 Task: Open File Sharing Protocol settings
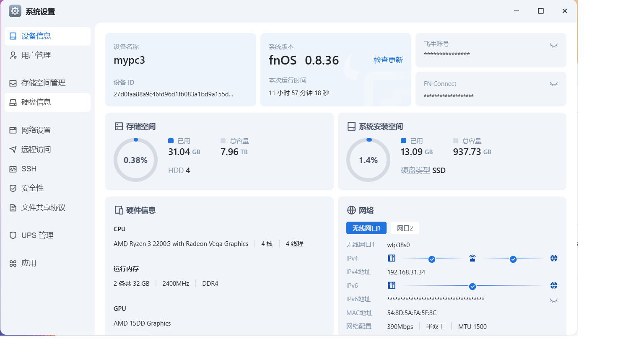click(x=43, y=208)
